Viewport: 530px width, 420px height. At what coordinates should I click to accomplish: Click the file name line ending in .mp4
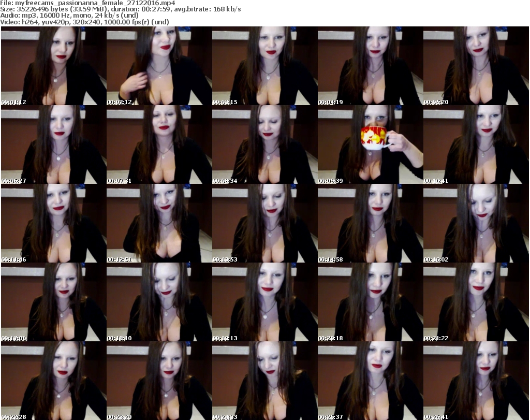87,3
